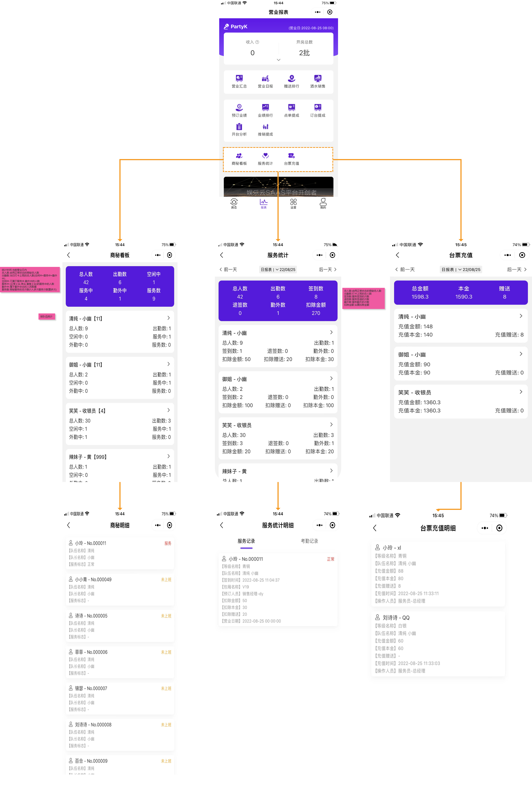532x802 pixels.
Task: Expand 辣妹子 - 黄【999】 row
Action: click(120, 465)
